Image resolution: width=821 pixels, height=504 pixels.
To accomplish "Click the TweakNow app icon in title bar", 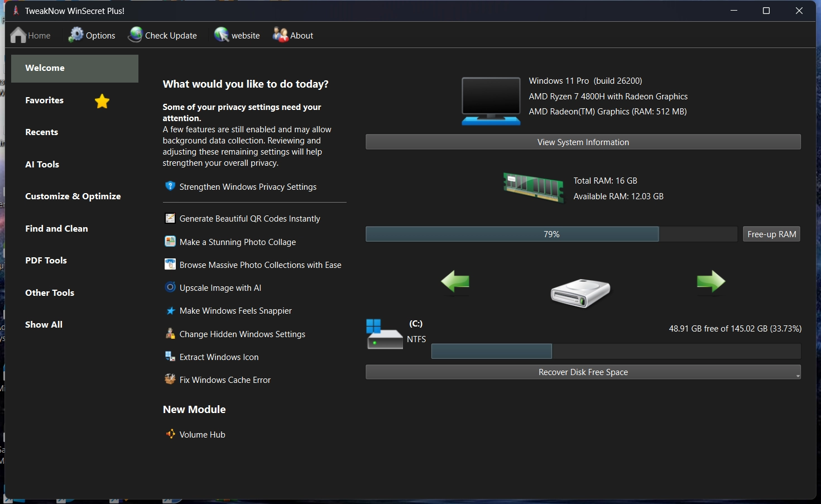I will coord(16,11).
